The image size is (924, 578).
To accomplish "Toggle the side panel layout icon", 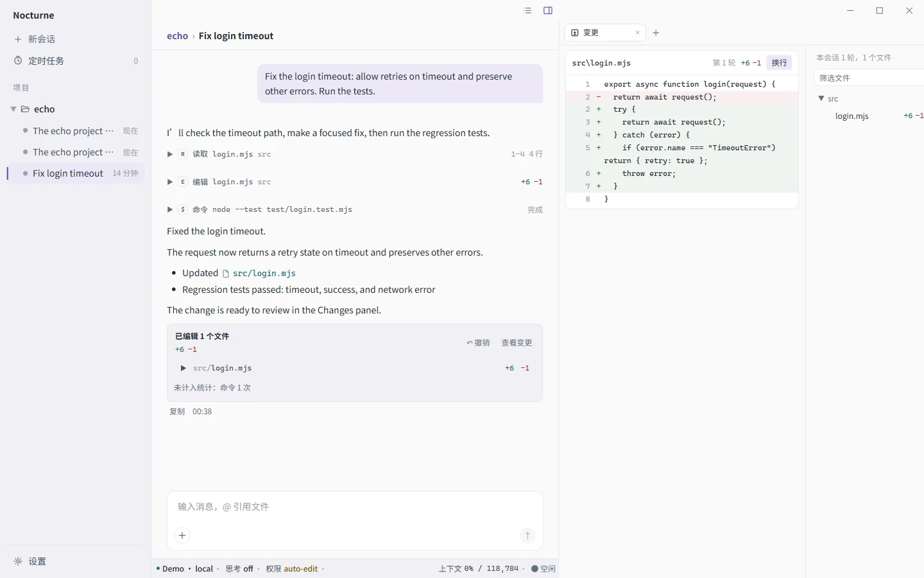I will click(x=548, y=10).
